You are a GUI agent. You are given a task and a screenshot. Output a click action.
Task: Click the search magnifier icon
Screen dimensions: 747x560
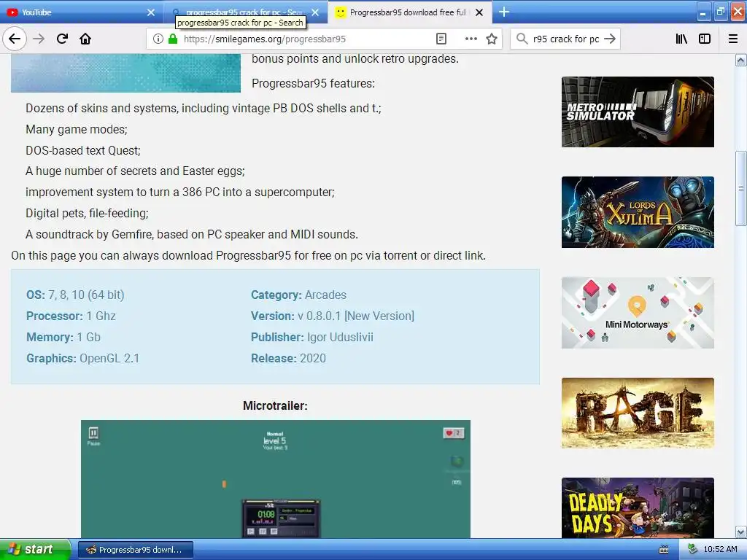click(522, 39)
